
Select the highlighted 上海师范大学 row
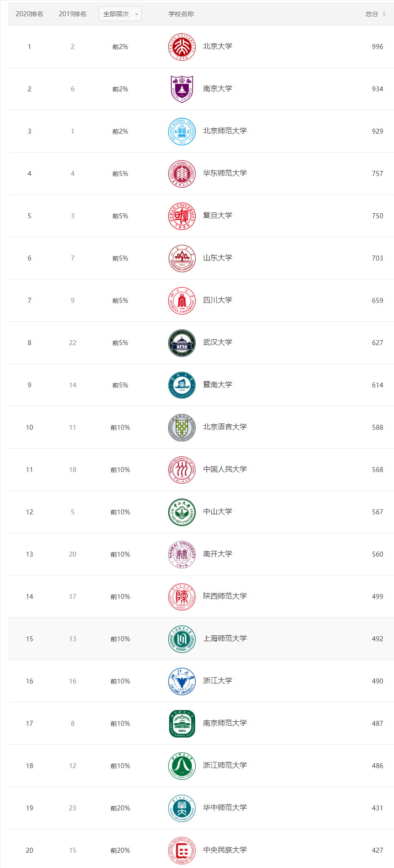[x=197, y=639]
